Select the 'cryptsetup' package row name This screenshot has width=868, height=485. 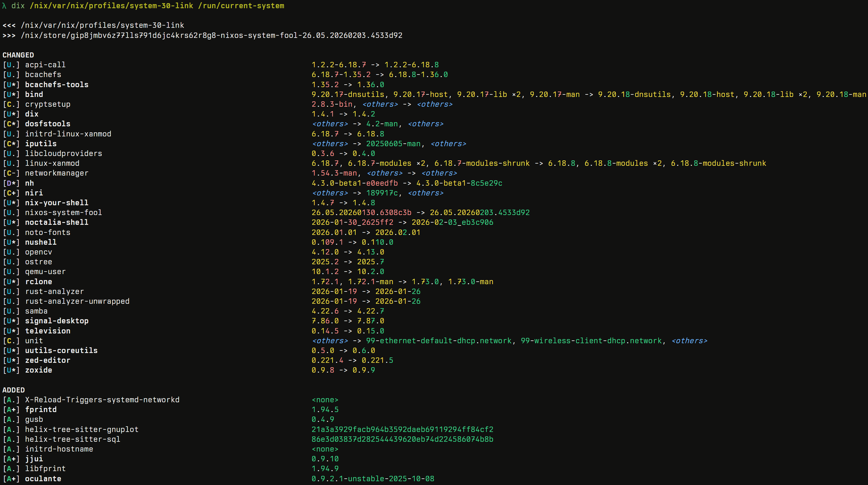pyautogui.click(x=48, y=104)
